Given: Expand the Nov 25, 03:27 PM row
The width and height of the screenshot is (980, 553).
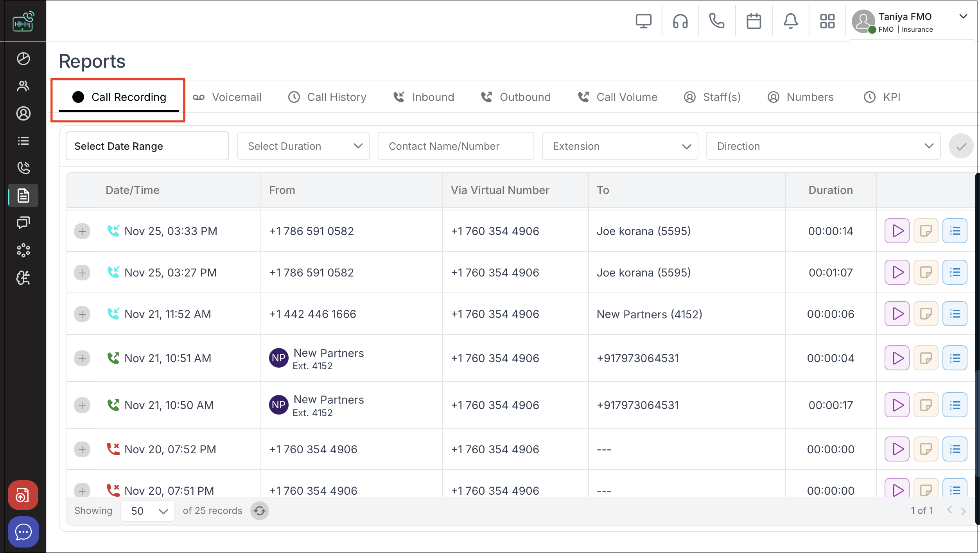Looking at the screenshot, I should pyautogui.click(x=82, y=273).
